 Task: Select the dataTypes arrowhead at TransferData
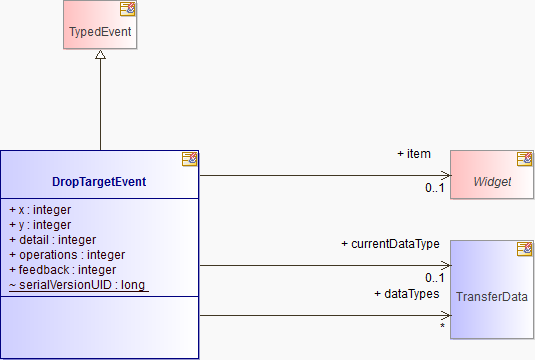tap(446, 315)
